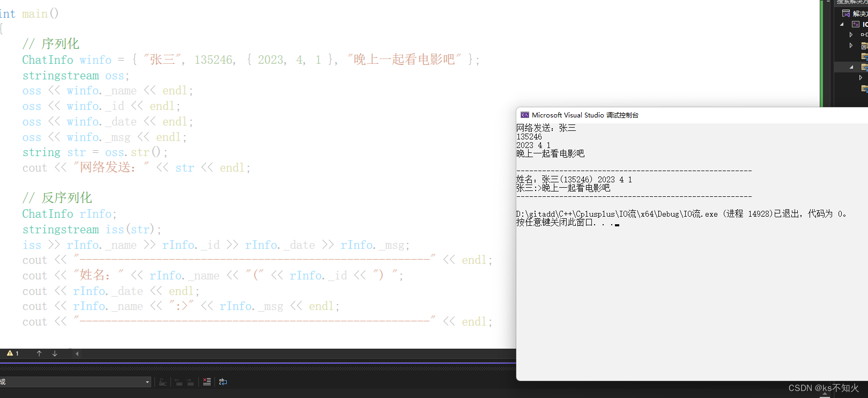Click the bottom filter folder icon
Image resolution: width=868 pixels, height=398 pixels.
(864, 89)
